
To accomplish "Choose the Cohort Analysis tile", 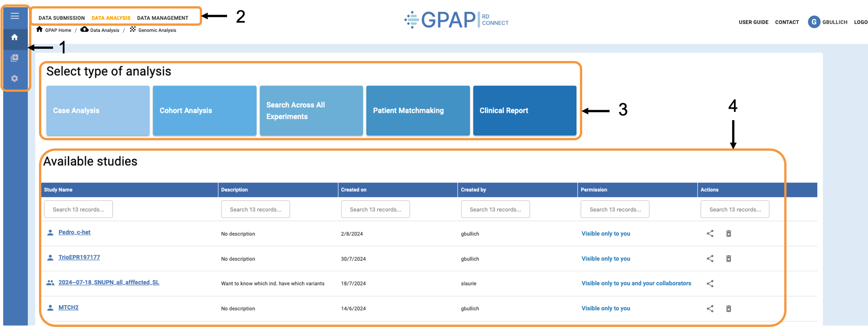I will 204,111.
